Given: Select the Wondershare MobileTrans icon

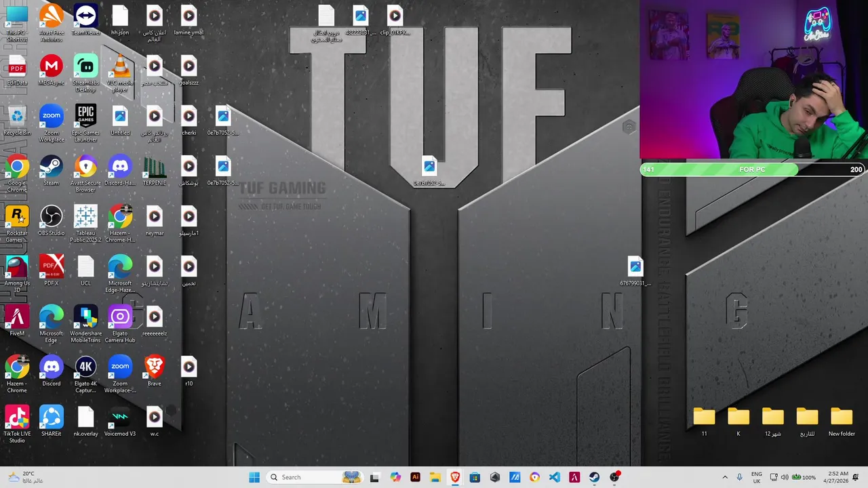Looking at the screenshot, I should pyautogui.click(x=85, y=324).
